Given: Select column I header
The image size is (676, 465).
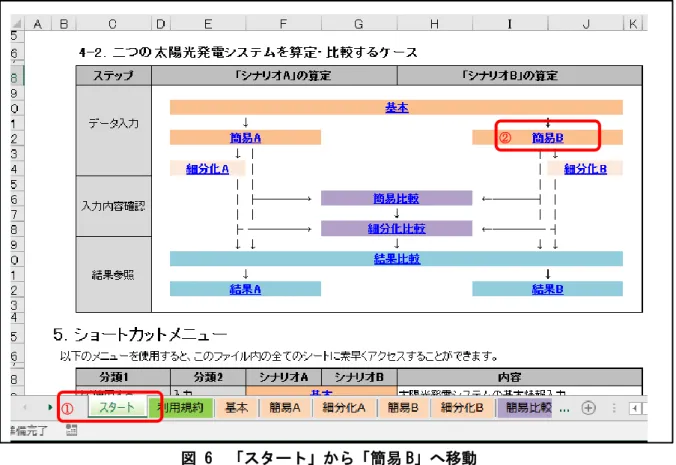Looking at the screenshot, I should pyautogui.click(x=510, y=24).
